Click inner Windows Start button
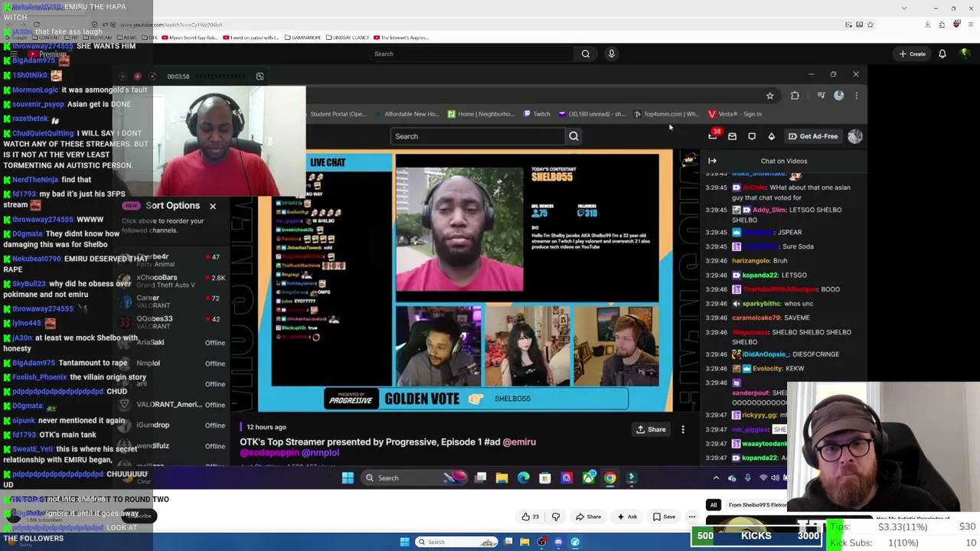The width and height of the screenshot is (980, 551). (x=348, y=478)
